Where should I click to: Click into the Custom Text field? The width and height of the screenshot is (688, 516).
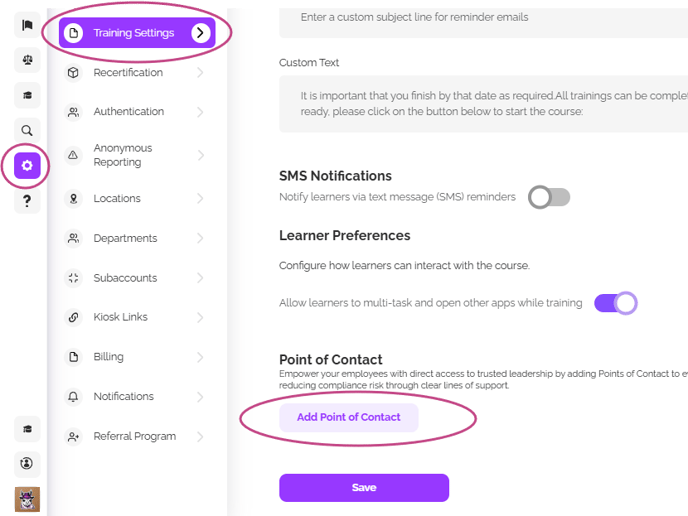483,104
